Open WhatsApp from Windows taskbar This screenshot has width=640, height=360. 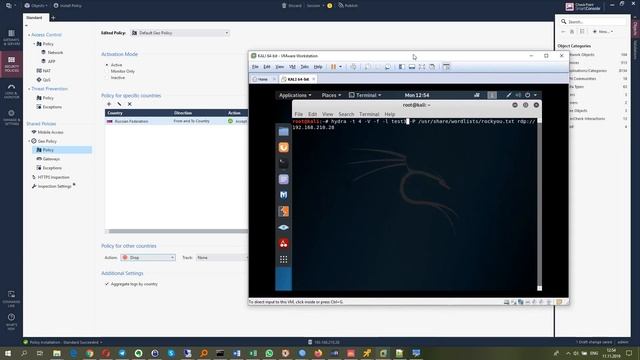[269, 353]
